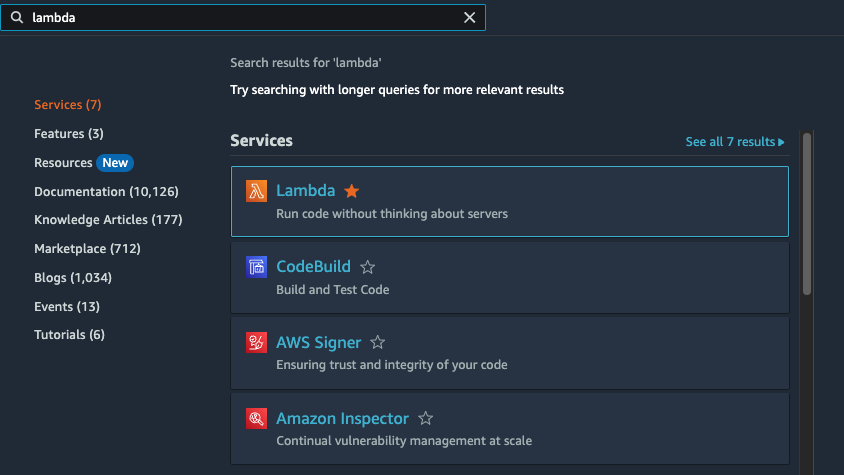The height and width of the screenshot is (475, 844).
Task: Click the orange Lambda service icon
Action: tap(256, 191)
